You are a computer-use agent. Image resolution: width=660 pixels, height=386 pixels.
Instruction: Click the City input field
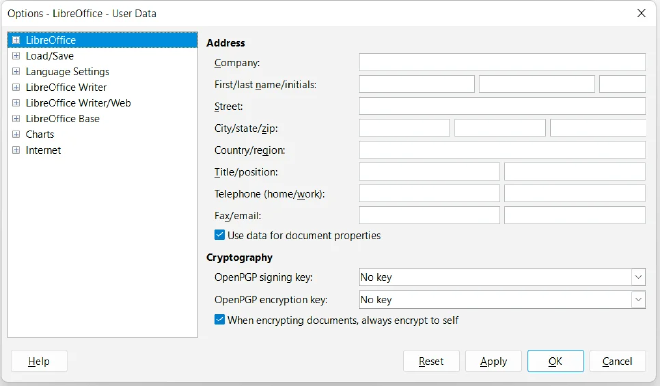click(404, 128)
